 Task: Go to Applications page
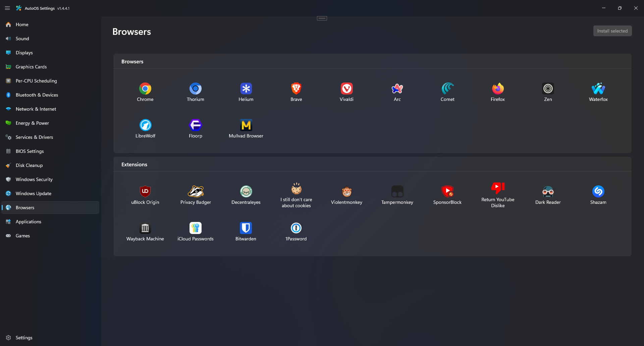50,222
